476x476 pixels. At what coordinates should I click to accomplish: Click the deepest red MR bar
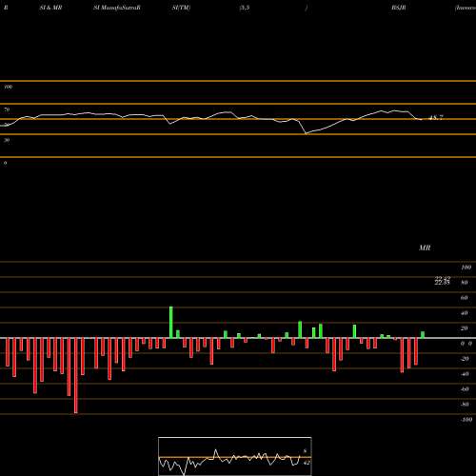(x=76, y=376)
